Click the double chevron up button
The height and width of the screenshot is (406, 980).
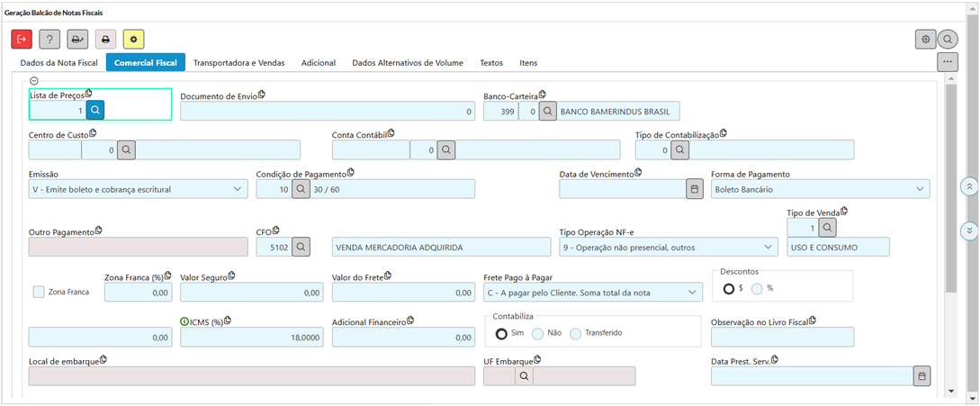[969, 186]
